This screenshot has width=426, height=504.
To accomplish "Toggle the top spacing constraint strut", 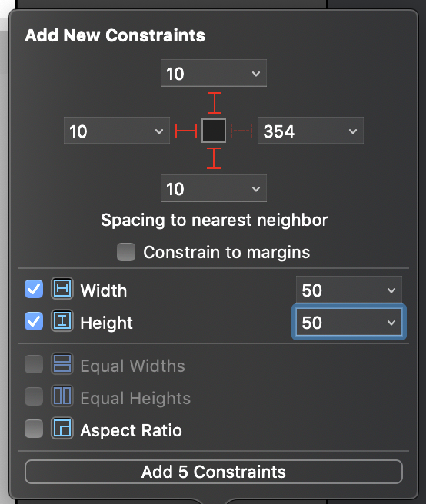I will click(x=215, y=103).
